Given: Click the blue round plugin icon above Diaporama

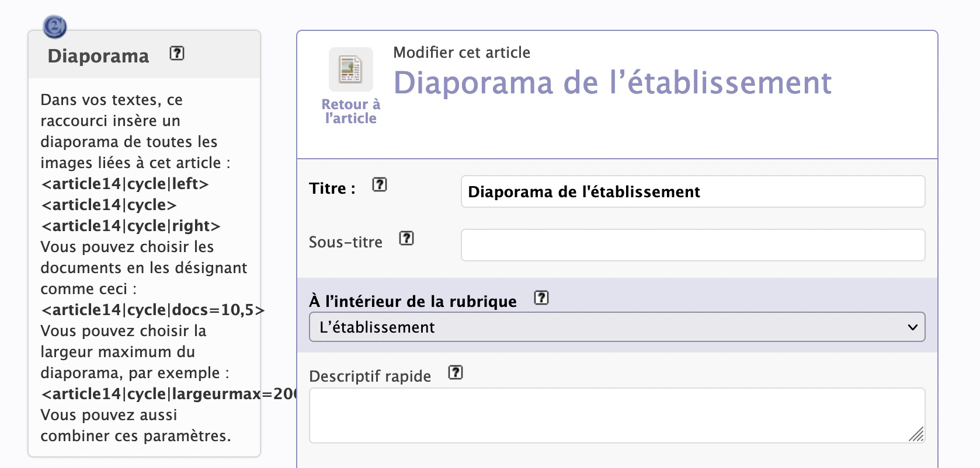Looking at the screenshot, I should [x=55, y=26].
